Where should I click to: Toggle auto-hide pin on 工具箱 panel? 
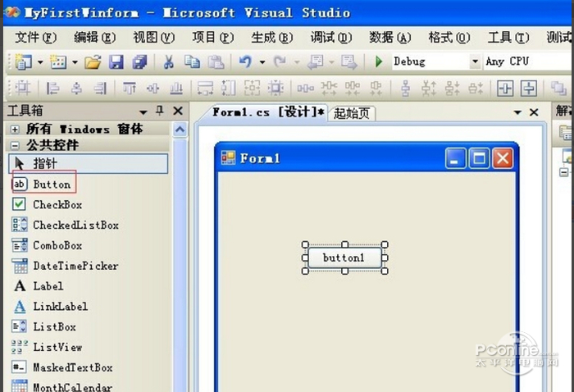pyautogui.click(x=160, y=110)
